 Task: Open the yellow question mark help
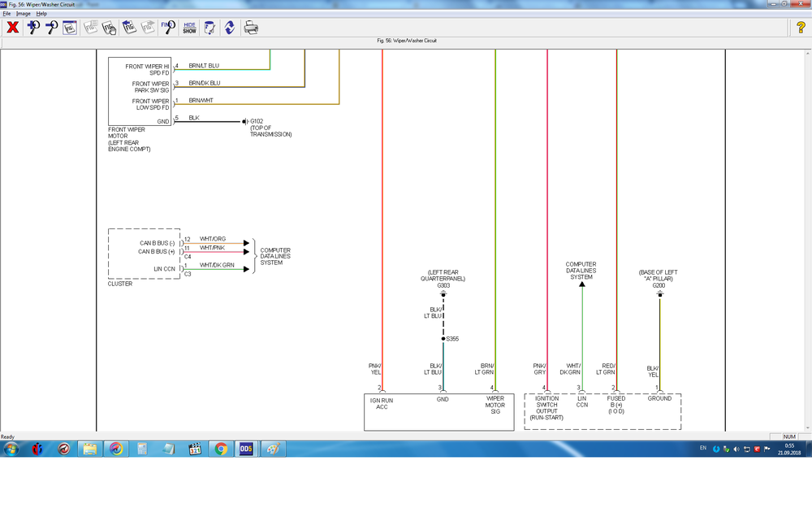tap(800, 28)
